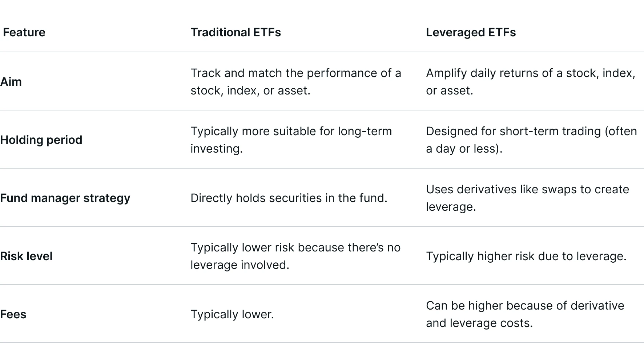The height and width of the screenshot is (343, 644).
Task: Click 'Amplify daily returns' cell
Action: [x=530, y=73]
